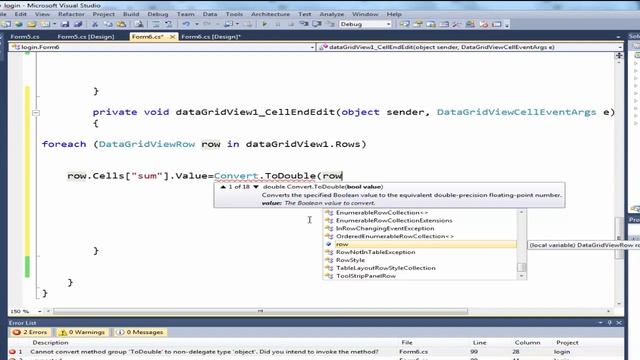The width and height of the screenshot is (640, 360).
Task: Click the IntelliSense list scrollbar thumb
Action: [x=521, y=267]
